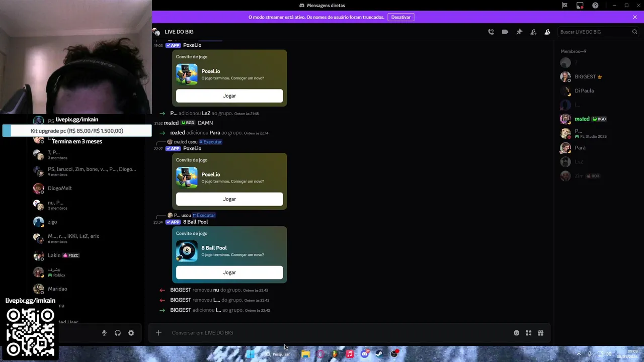Open the emoji picker
Screen dimensions: 644x362
coord(516,333)
